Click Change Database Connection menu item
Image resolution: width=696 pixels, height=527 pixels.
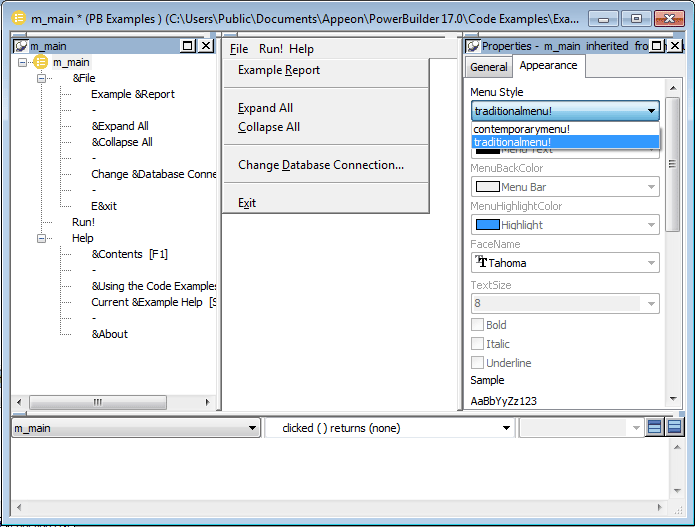[x=321, y=165]
